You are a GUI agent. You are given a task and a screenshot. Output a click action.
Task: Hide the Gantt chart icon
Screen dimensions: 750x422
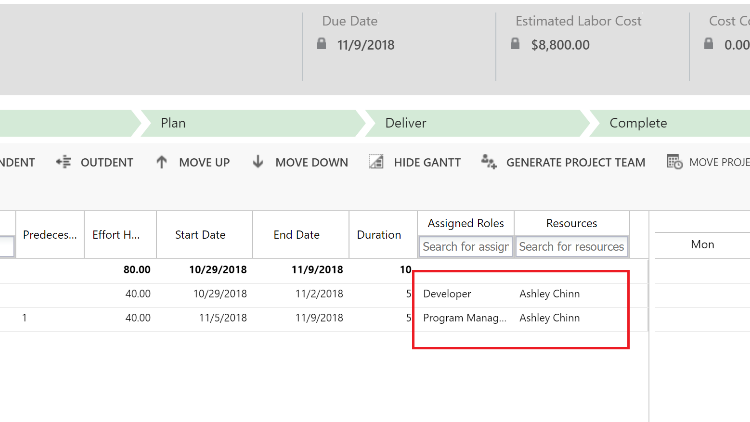click(x=376, y=162)
